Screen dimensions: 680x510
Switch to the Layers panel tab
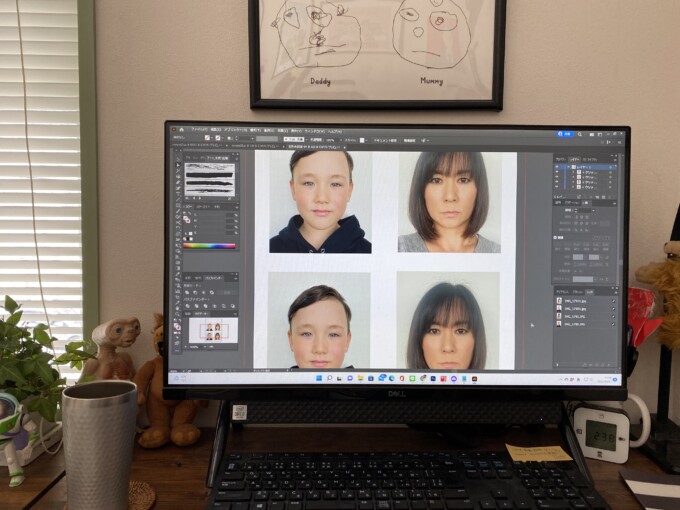[574, 158]
